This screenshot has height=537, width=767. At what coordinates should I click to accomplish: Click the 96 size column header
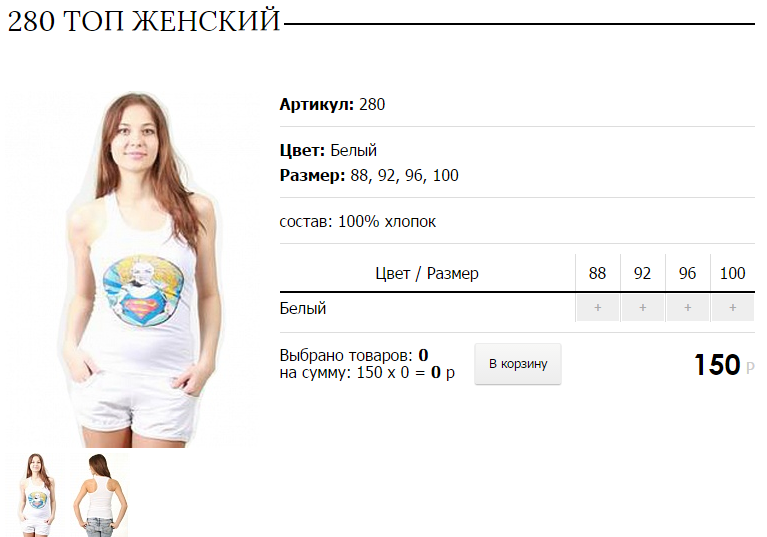click(687, 273)
